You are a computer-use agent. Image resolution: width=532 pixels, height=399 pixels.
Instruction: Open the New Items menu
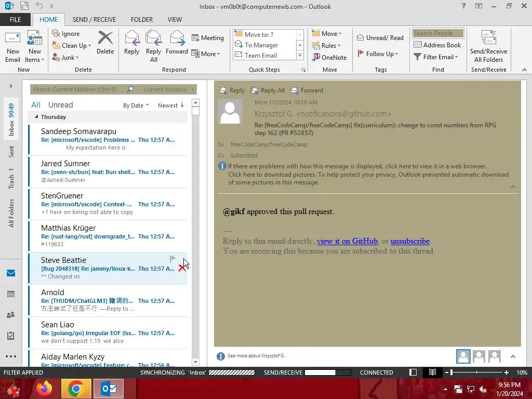click(x=35, y=47)
